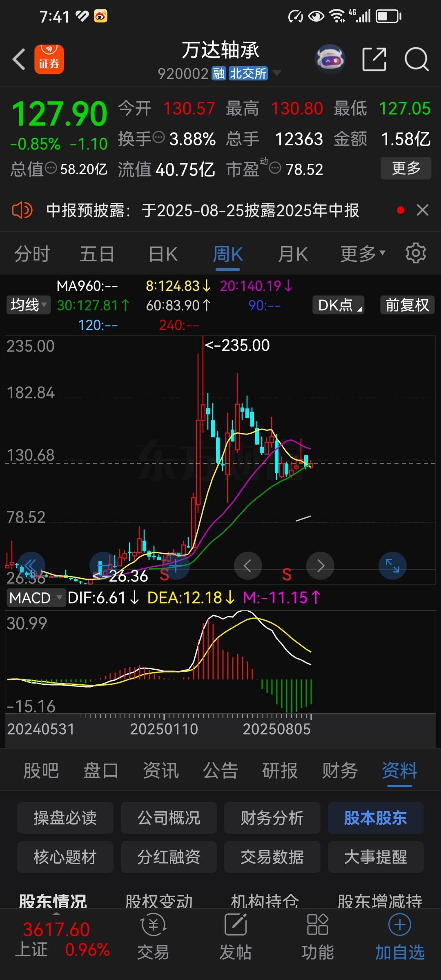Open the 均线 indicator dropdown
Viewport: 441px width, 980px height.
click(x=28, y=305)
